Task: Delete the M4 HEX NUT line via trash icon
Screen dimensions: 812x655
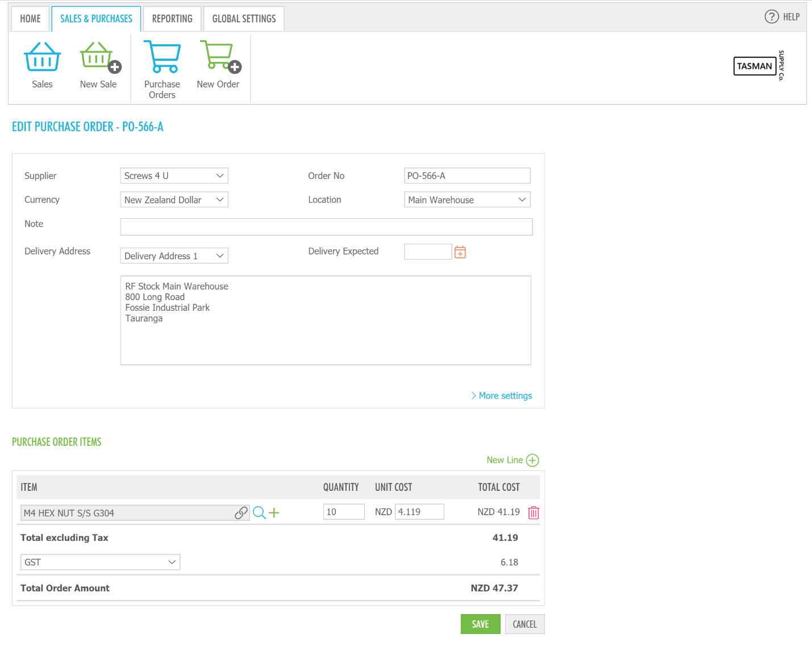Action: pos(533,512)
